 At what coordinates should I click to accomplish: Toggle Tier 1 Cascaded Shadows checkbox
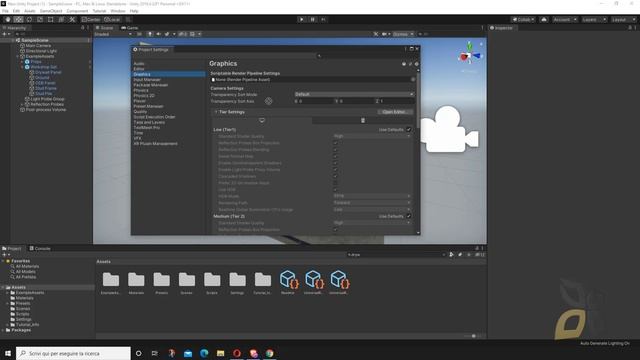[336, 176]
